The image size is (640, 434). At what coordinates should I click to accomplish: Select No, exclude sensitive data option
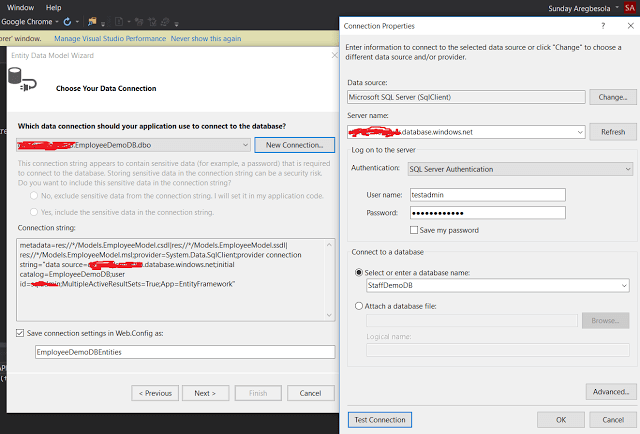tap(34, 196)
